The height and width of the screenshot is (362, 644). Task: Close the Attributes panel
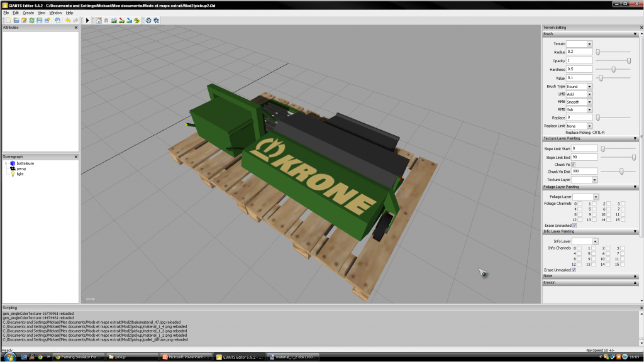click(76, 28)
